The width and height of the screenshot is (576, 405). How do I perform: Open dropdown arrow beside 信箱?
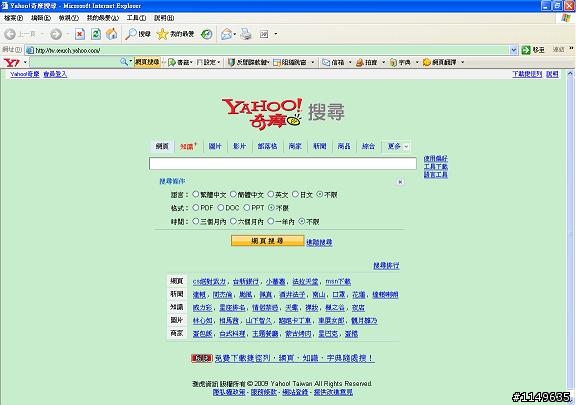coord(350,62)
